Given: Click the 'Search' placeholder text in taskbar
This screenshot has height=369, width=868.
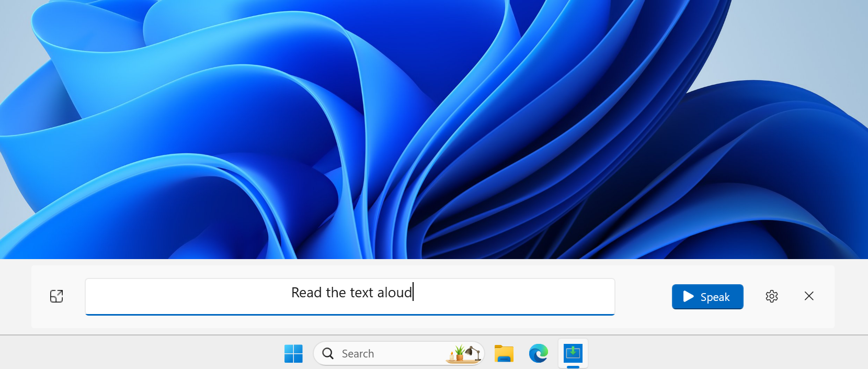Looking at the screenshot, I should tap(358, 354).
